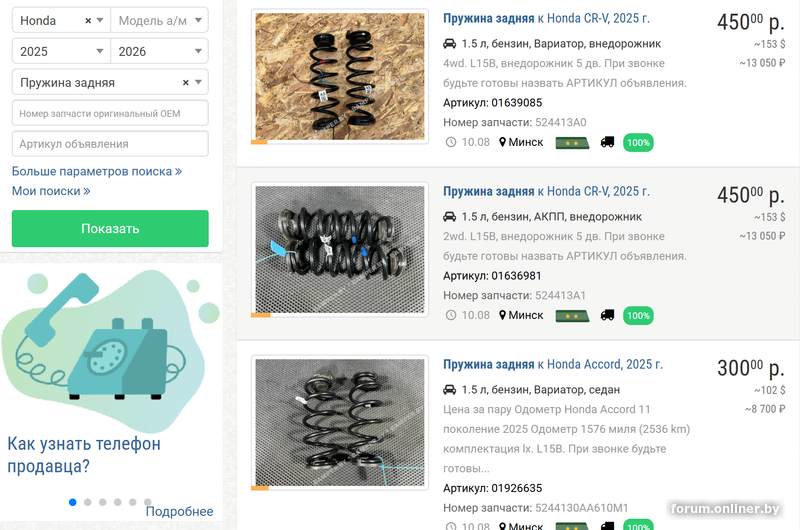800x530 pixels.
Task: Open Как узнать телефон продавца banner heading
Action: point(84,455)
